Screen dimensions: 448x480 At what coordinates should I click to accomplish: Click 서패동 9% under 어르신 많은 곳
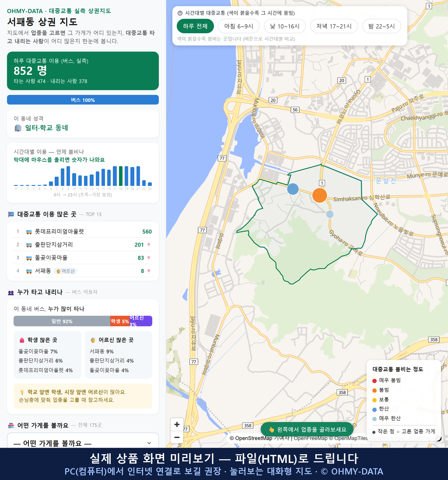(101, 352)
